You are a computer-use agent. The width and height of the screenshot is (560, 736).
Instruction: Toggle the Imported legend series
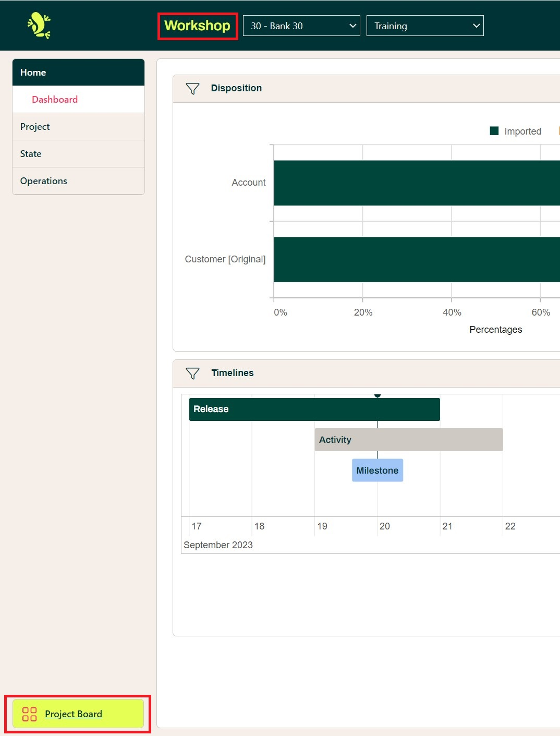point(515,131)
